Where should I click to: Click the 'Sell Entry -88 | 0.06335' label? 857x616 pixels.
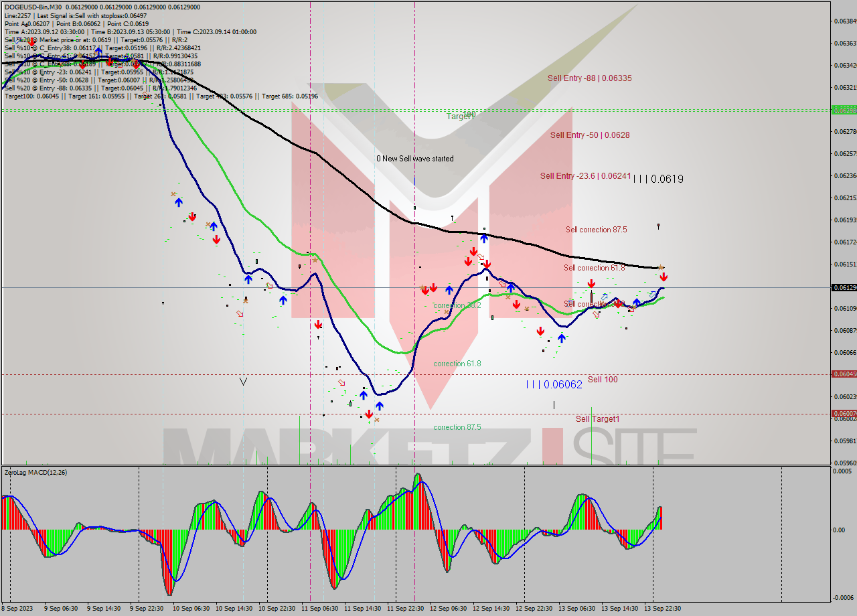tap(589, 78)
